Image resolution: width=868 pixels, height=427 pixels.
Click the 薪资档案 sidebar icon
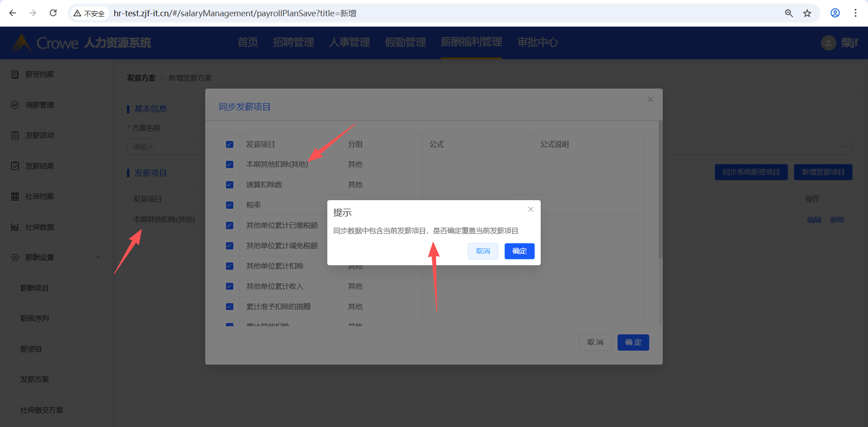click(15, 74)
